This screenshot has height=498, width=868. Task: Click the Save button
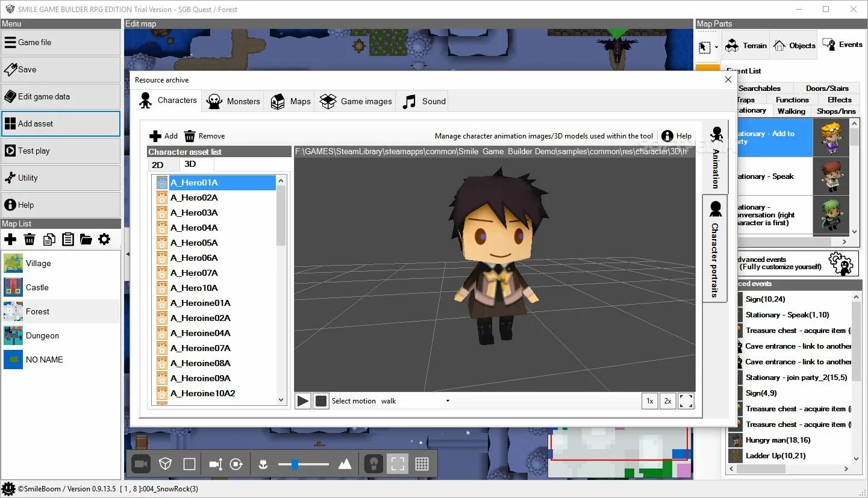61,69
